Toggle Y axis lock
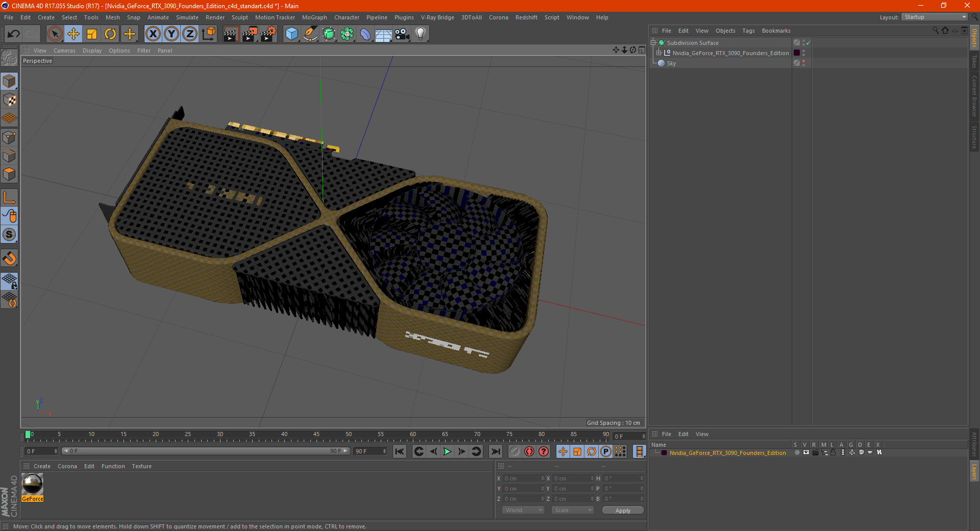 [171, 34]
